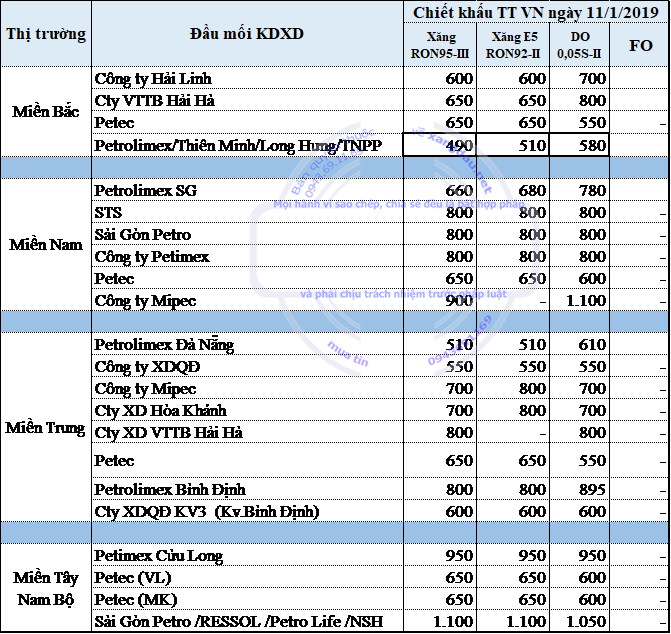Select the 'Cty XD VTTB Hải Hà' cell
Viewport: 671px width, 634px height.
pos(247,433)
